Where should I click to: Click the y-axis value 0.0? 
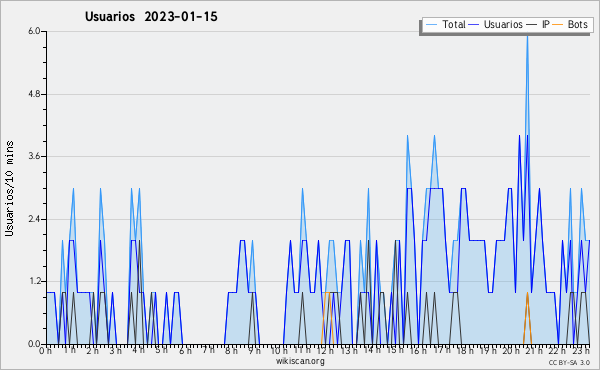tap(34, 344)
